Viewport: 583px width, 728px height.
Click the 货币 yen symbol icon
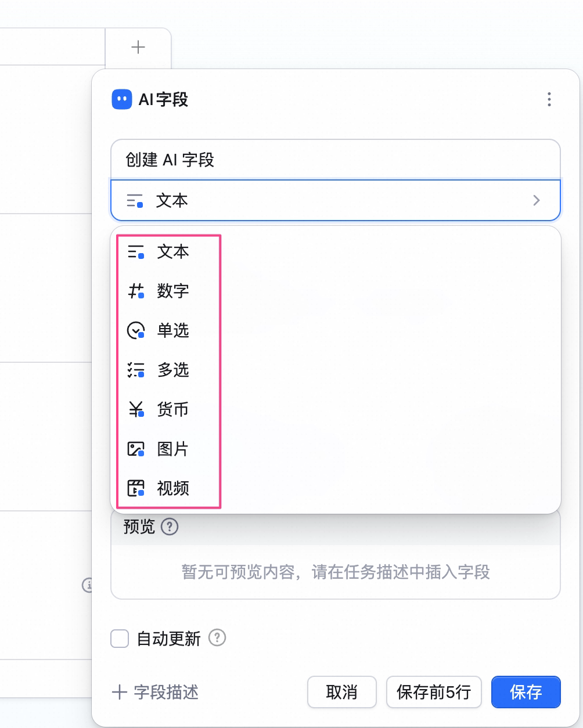(x=135, y=409)
